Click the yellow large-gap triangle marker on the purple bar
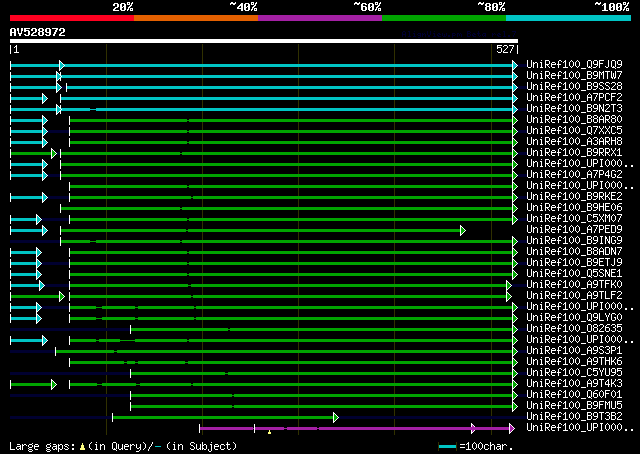This screenshot has height=454, width=640. (269, 432)
